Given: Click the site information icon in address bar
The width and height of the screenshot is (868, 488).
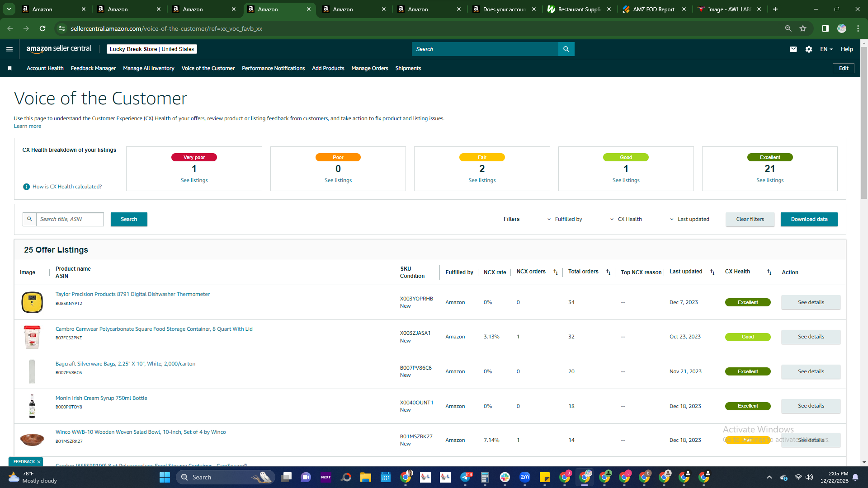Looking at the screenshot, I should pyautogui.click(x=62, y=28).
